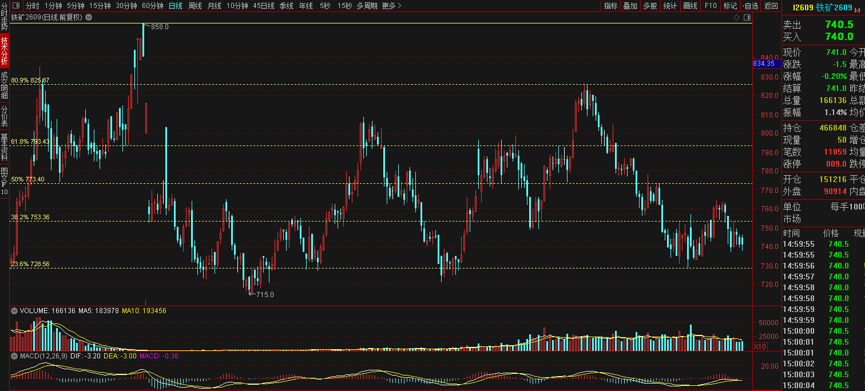Switch to 年线 yearly chart
The width and height of the screenshot is (865, 391).
click(x=305, y=6)
